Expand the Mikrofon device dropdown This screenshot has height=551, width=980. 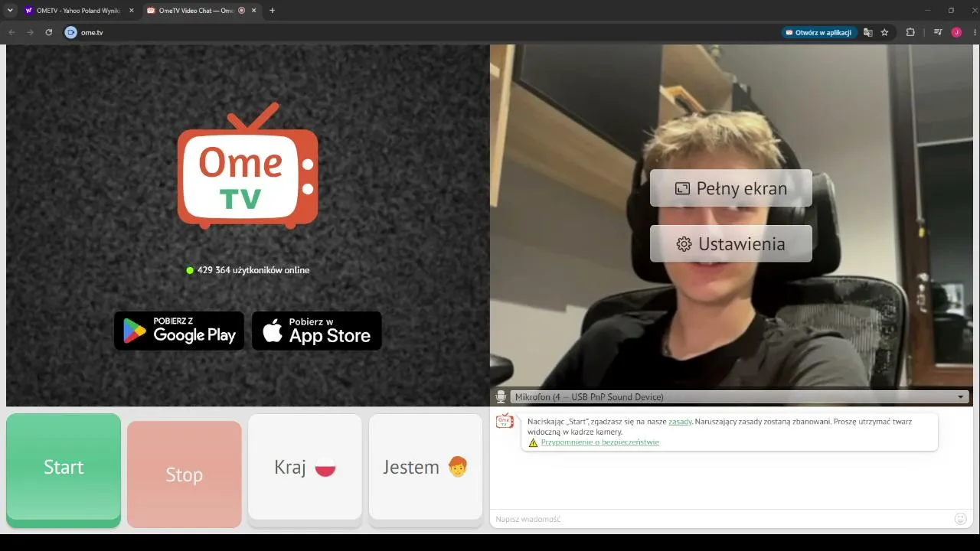738,396
